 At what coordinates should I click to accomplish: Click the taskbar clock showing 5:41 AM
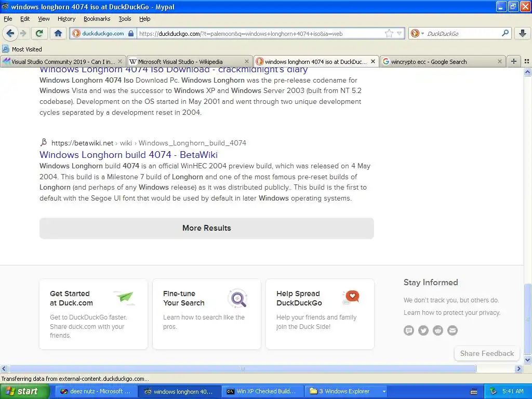coord(513,391)
